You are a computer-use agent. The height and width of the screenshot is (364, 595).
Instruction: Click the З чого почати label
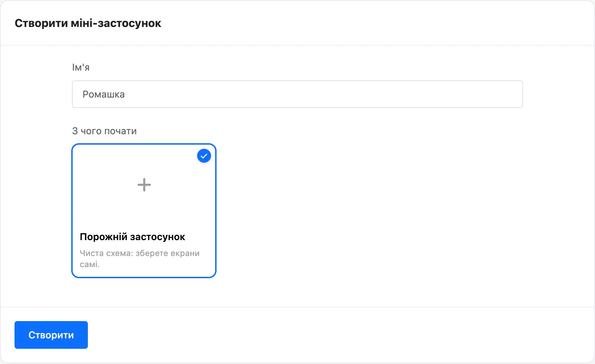click(x=104, y=131)
